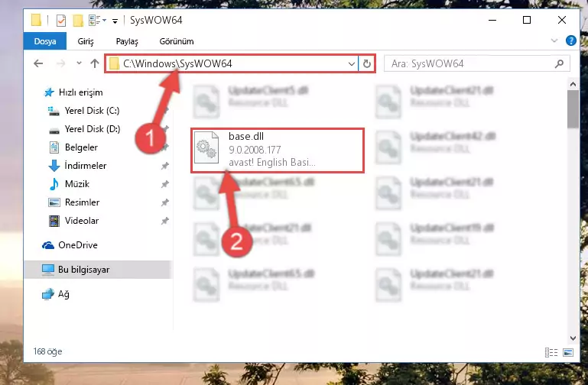Click the Back navigation arrow
The height and width of the screenshot is (385, 588).
(38, 63)
